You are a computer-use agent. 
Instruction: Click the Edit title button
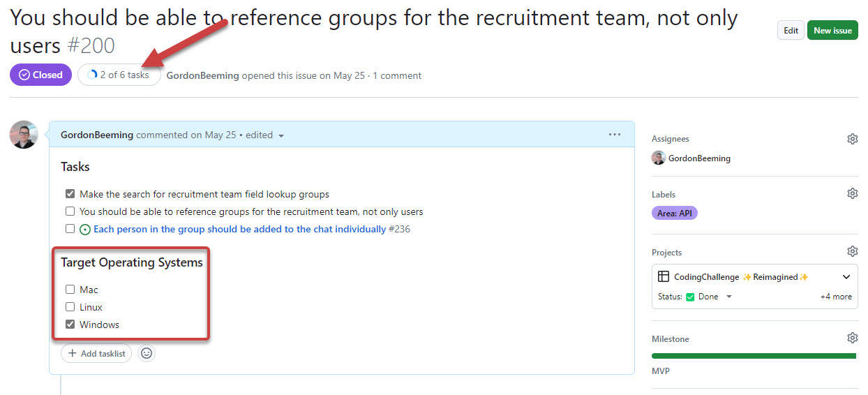(x=791, y=30)
